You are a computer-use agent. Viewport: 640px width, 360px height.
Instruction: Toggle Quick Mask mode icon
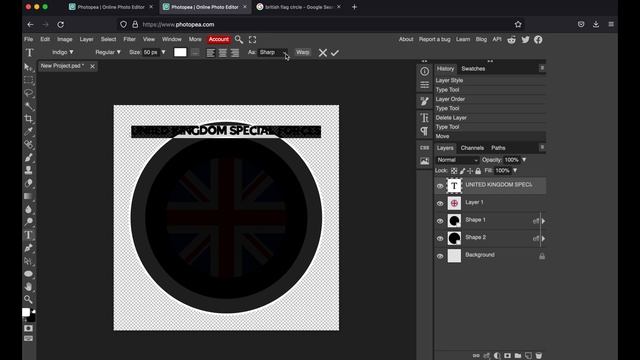tap(28, 329)
